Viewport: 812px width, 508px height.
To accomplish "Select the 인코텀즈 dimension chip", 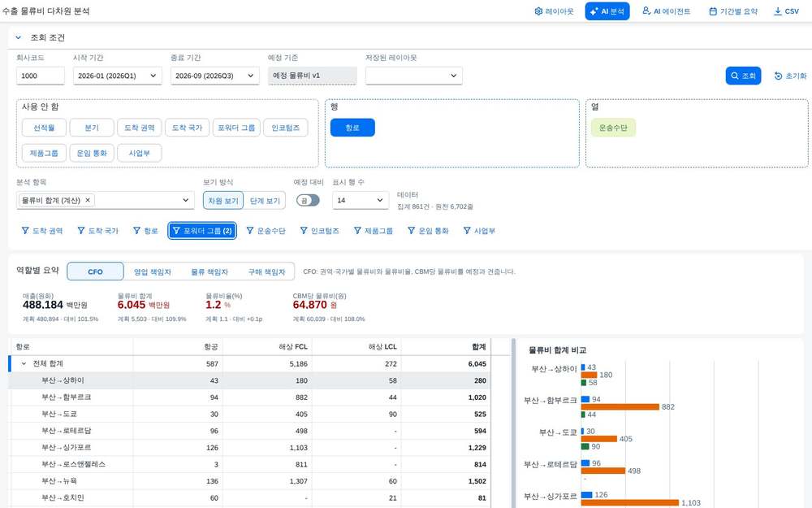I will point(285,128).
